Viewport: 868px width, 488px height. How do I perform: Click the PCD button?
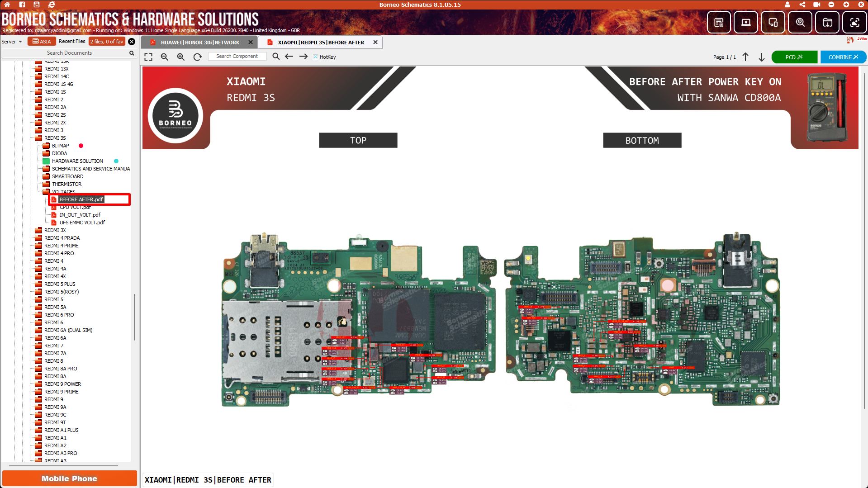point(794,57)
